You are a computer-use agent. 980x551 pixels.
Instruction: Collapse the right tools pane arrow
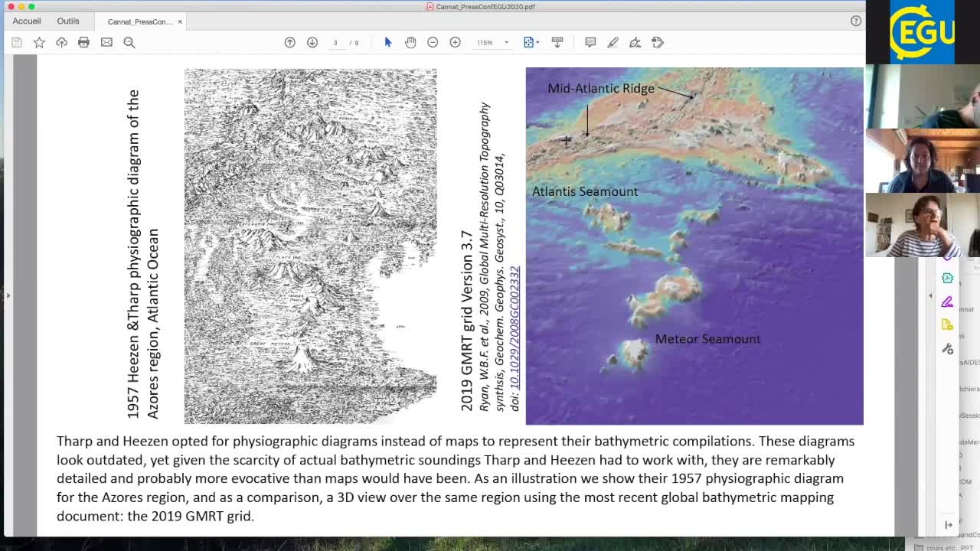click(x=931, y=295)
